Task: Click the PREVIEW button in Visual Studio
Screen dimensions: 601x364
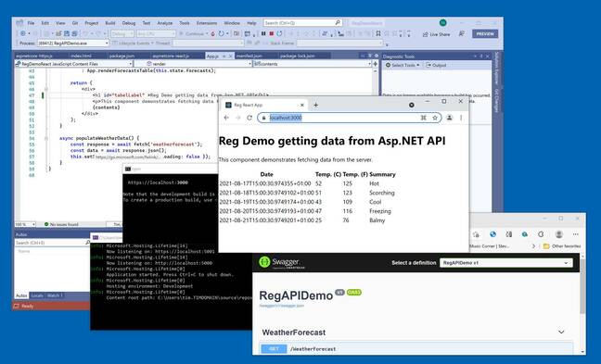Action: 485,33
